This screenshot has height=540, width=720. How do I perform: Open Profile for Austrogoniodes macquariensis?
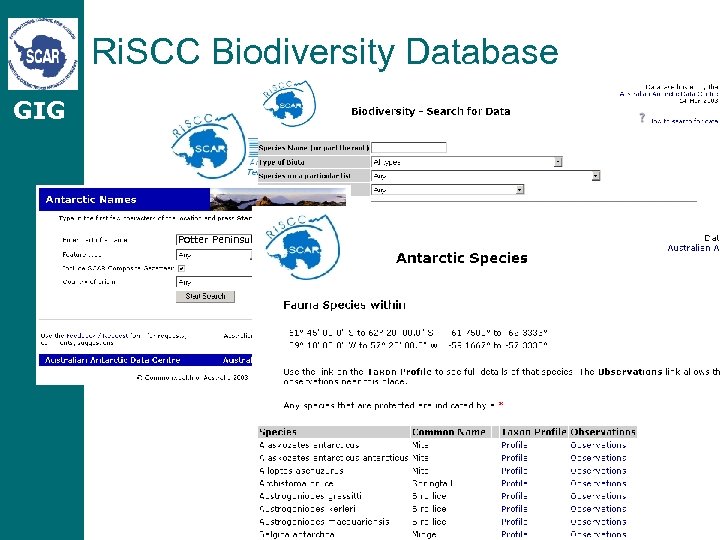(x=514, y=522)
